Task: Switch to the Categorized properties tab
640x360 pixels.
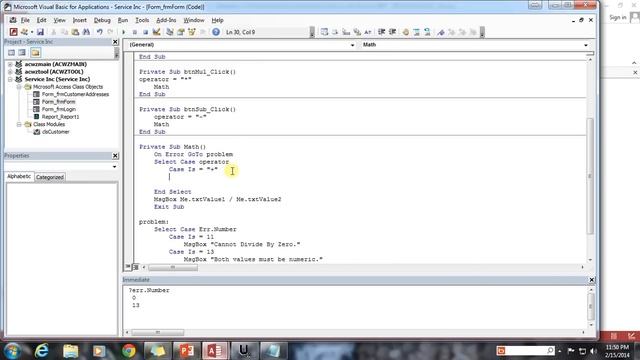Action: pos(50,177)
